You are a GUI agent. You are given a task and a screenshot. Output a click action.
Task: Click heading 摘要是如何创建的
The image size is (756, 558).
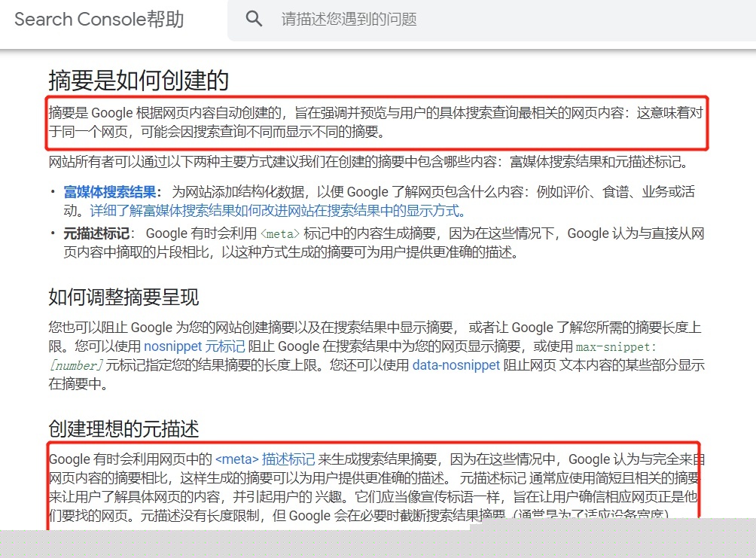coord(139,80)
